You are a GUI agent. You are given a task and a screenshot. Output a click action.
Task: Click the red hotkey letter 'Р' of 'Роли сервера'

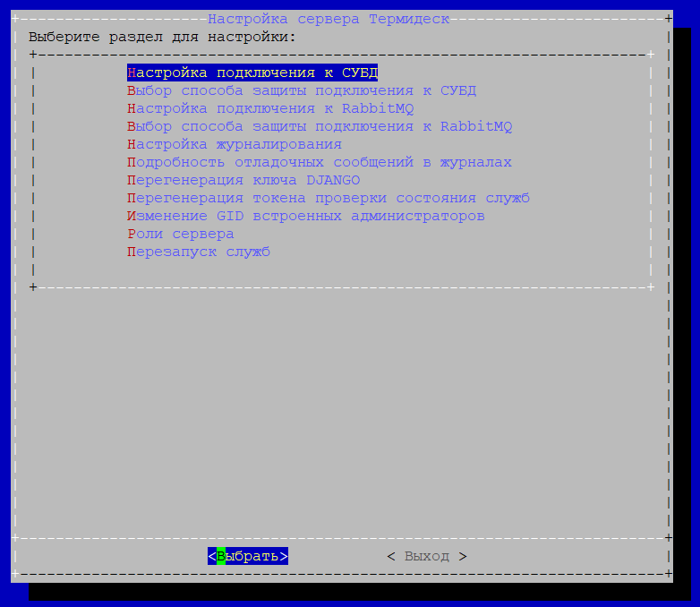(x=132, y=234)
